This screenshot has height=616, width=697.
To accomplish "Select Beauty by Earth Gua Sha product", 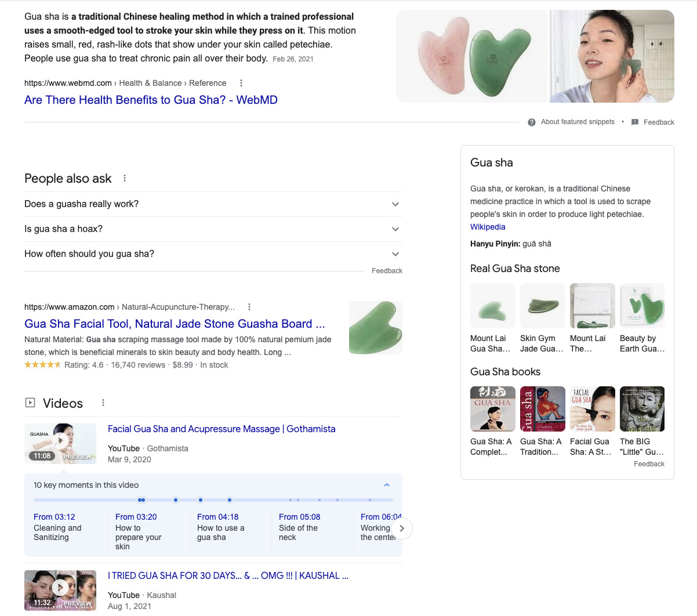I will pyautogui.click(x=642, y=318).
